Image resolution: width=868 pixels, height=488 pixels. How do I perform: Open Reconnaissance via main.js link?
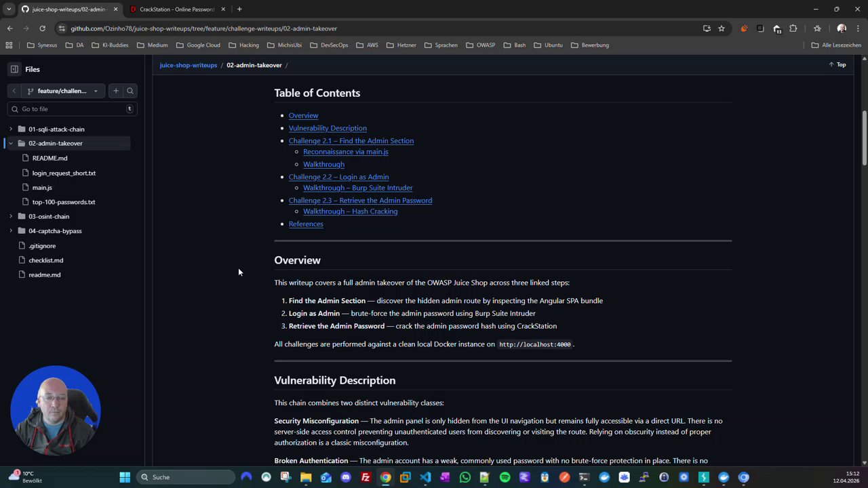[346, 152]
